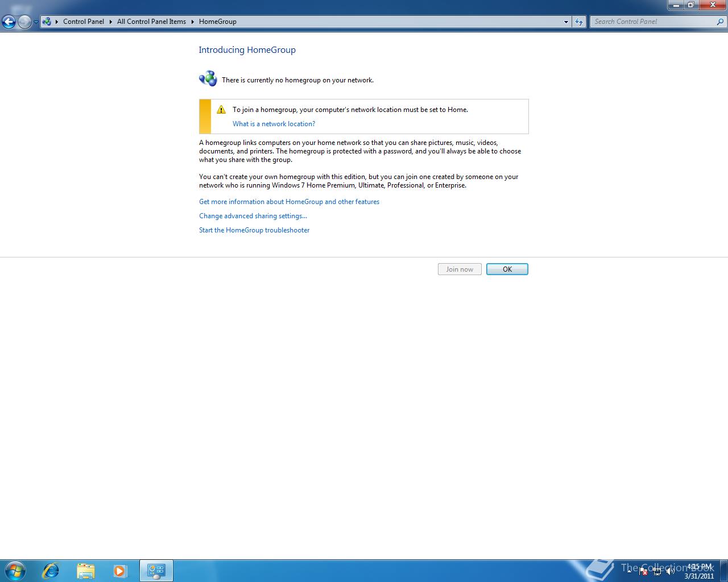
Task: Click 'There is currently no homegroup' text
Action: (x=297, y=80)
